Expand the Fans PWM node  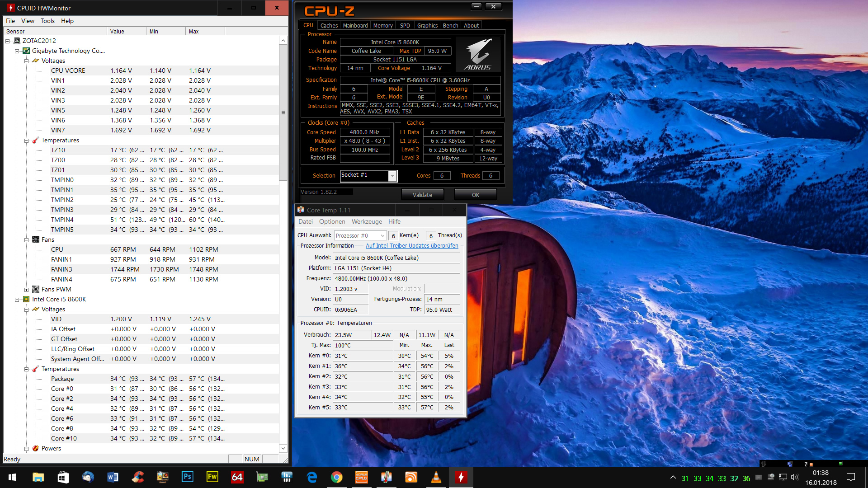26,290
